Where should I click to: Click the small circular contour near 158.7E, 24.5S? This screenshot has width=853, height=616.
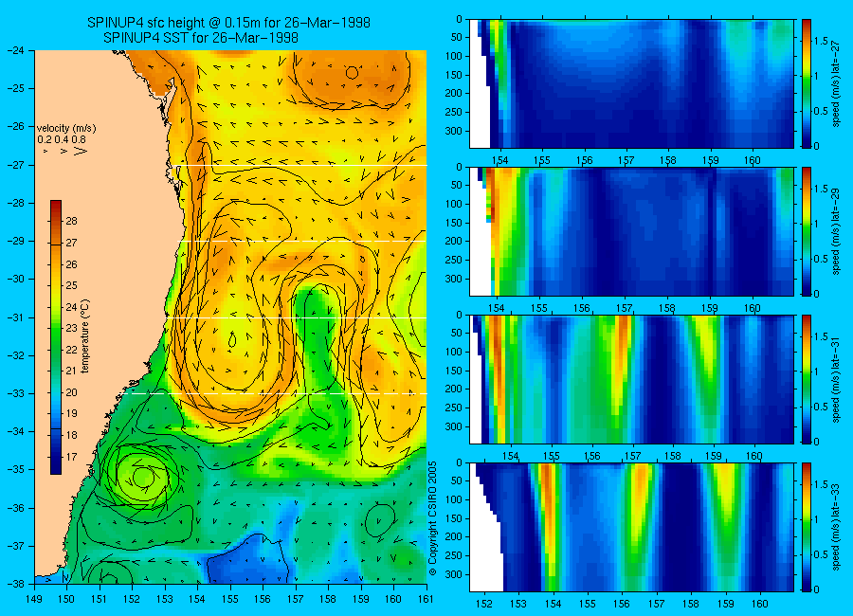tap(352, 72)
